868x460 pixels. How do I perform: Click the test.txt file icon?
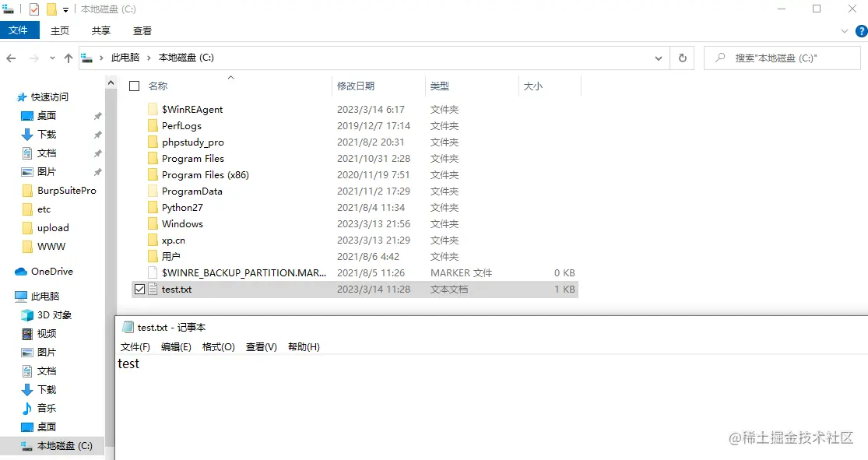[x=153, y=289]
